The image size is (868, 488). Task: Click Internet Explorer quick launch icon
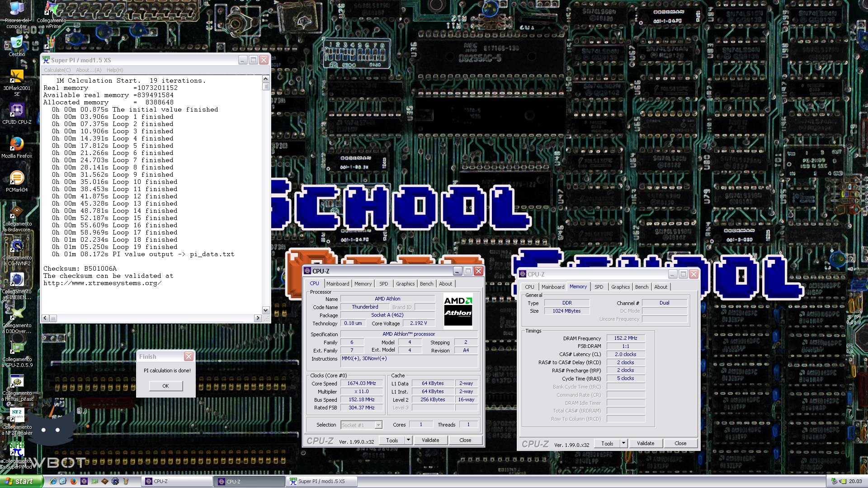coord(53,481)
